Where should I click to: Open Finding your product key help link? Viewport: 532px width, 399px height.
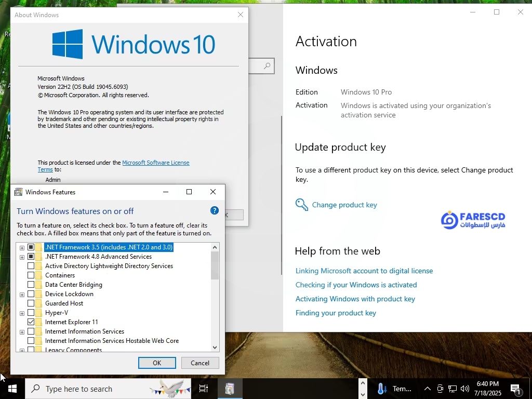336,313
